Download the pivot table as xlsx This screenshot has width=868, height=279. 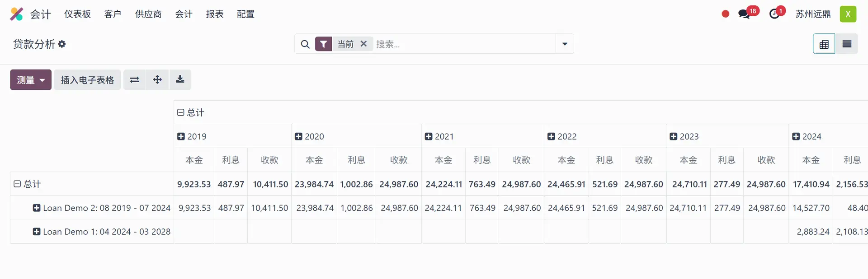(180, 80)
